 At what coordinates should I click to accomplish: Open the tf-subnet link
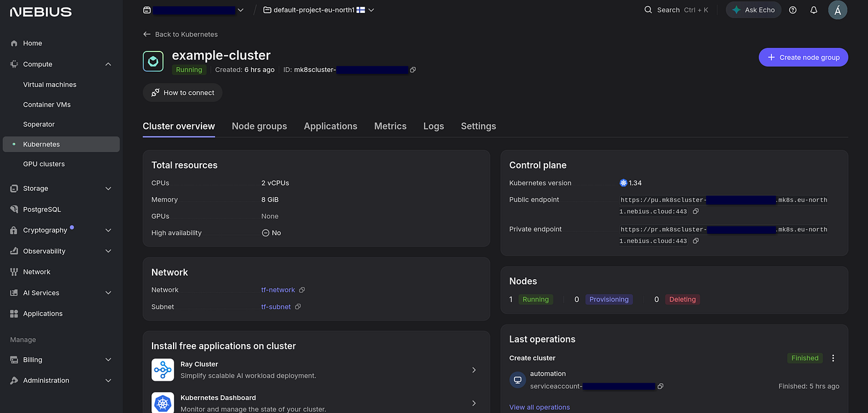coord(276,307)
